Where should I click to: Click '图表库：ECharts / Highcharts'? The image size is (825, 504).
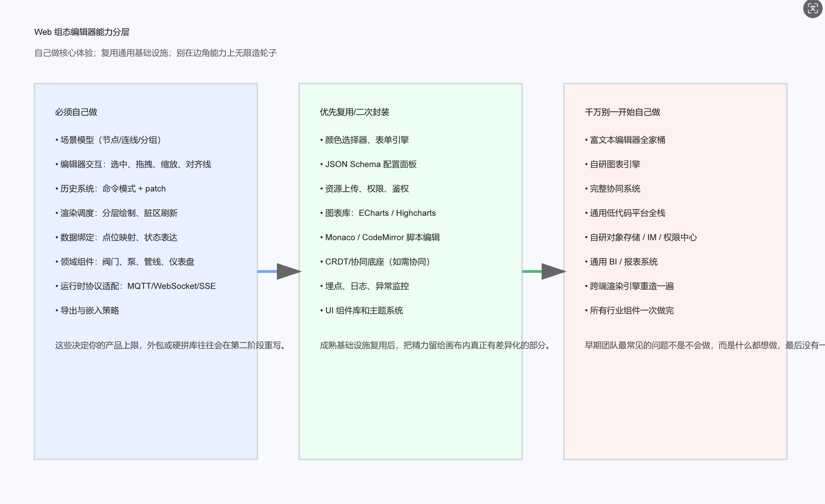point(378,213)
